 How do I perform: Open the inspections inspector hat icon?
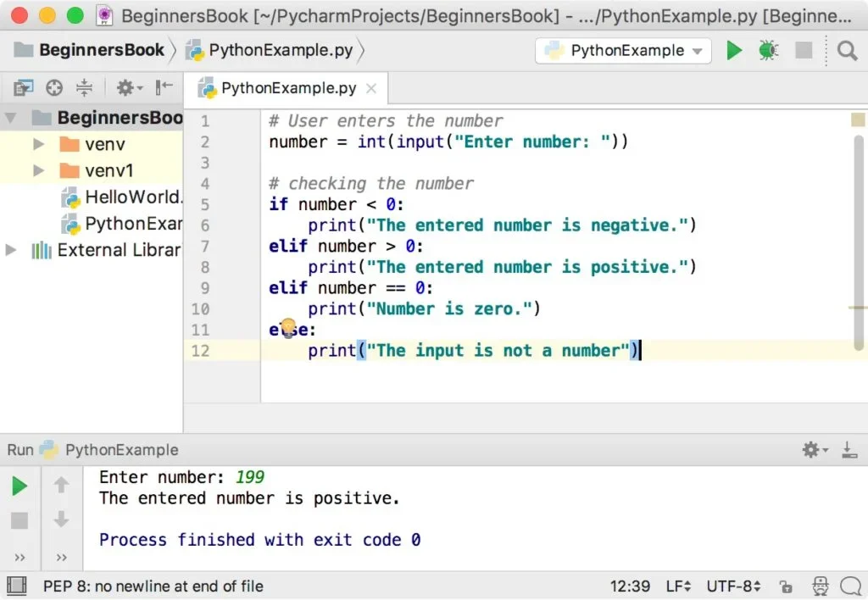coord(820,586)
